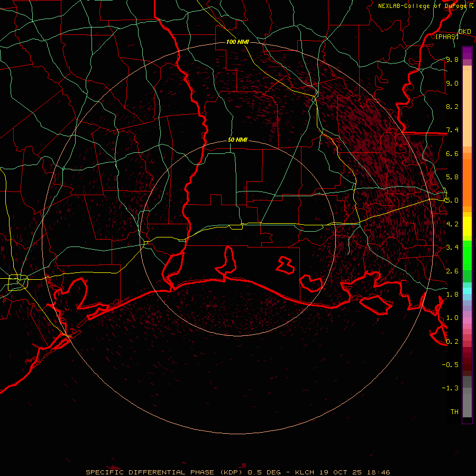476x476 pixels.
Task: Click the 18:46 timestamp in the caption
Action: [x=379, y=472]
